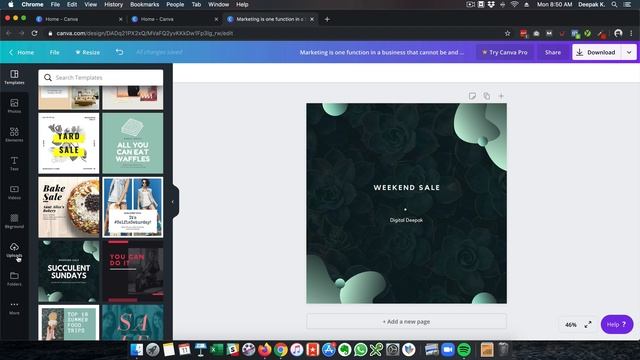Collapse the templates side panel
Image resolution: width=640 pixels, height=360 pixels.
[x=173, y=201]
